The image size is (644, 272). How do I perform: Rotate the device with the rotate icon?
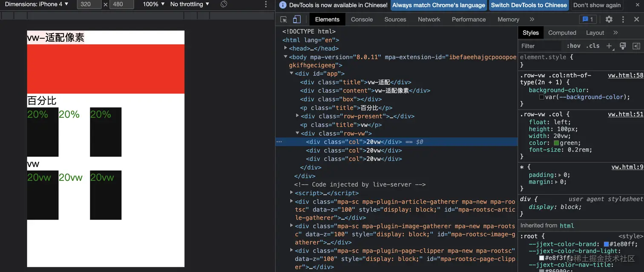coord(224,4)
